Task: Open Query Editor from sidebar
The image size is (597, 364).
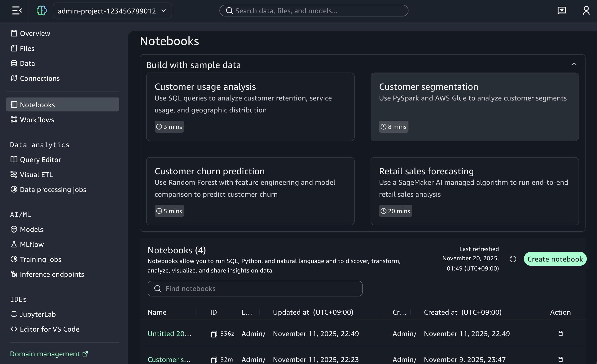Action: 40,160
